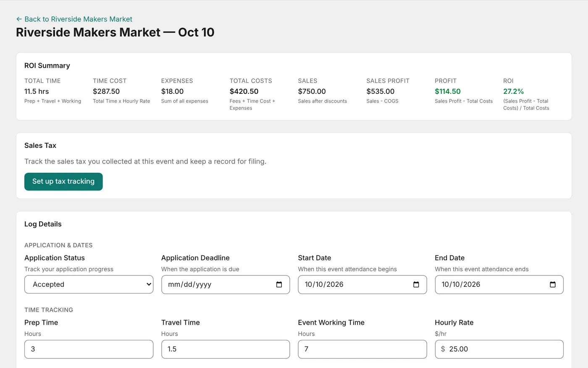Open the End Date calendar picker icon
588x368 pixels.
(x=553, y=285)
